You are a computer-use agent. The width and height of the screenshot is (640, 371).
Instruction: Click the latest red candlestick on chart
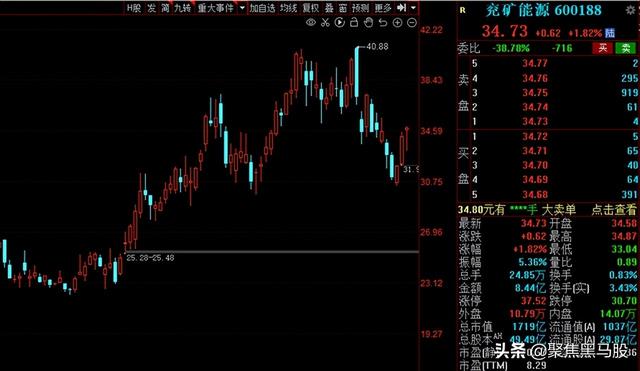pos(407,139)
